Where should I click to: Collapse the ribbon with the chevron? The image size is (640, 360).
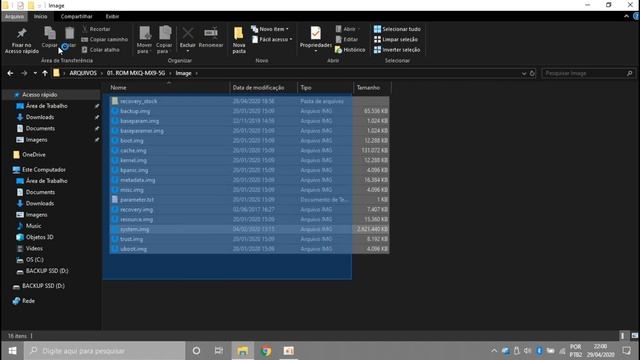pyautogui.click(x=627, y=16)
